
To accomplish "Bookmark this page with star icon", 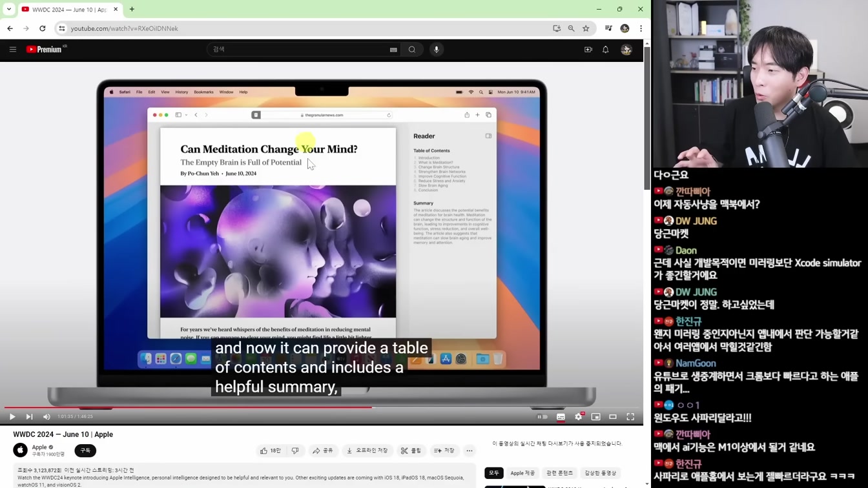I will [586, 28].
